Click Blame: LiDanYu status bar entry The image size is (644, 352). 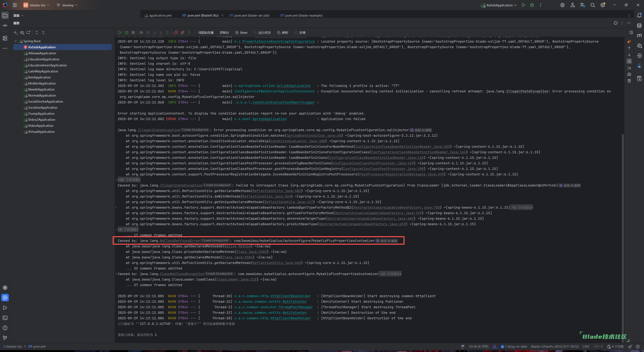(x=555, y=346)
